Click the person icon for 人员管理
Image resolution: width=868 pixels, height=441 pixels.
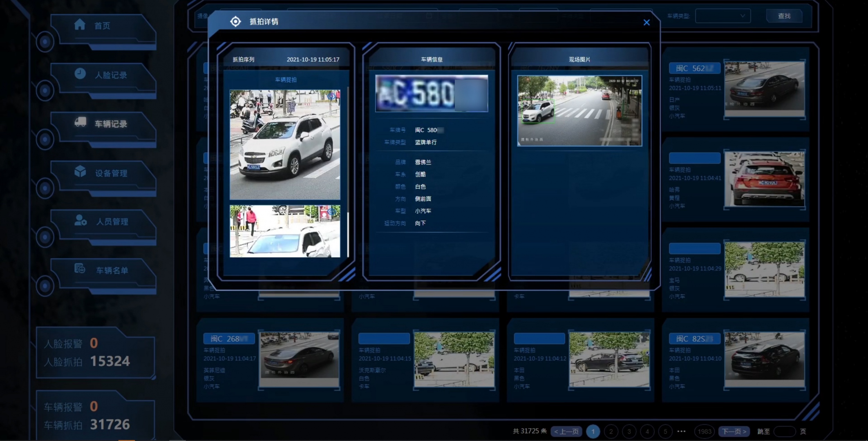81,220
